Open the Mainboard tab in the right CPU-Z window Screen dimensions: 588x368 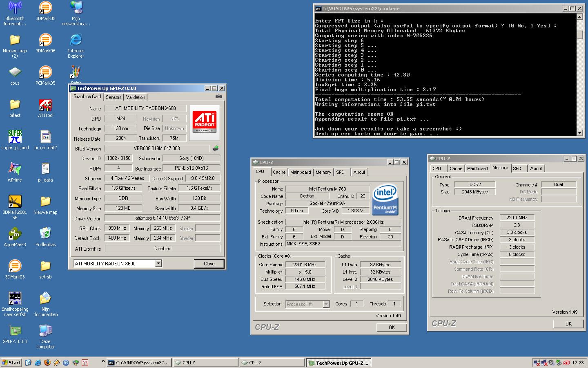477,168
